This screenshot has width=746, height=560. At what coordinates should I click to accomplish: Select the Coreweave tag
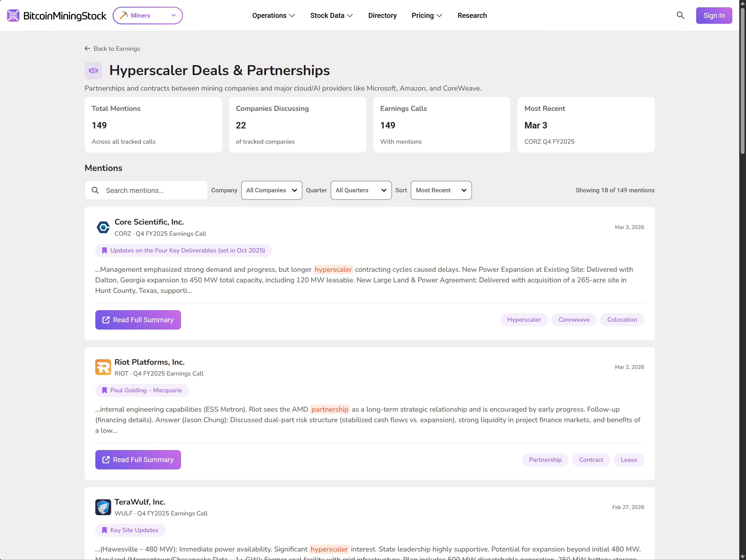pos(574,320)
